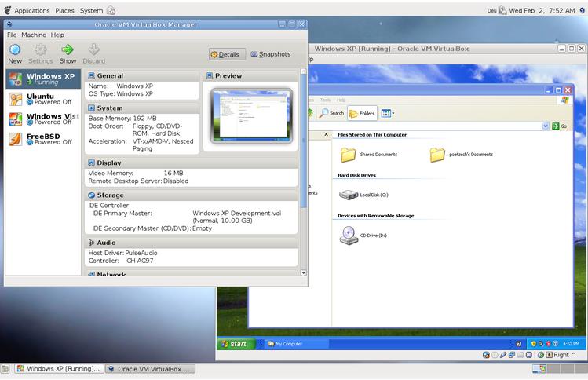Click the optical disk status icon in VM window
The width and height of the screenshot is (588, 380).
[495, 355]
